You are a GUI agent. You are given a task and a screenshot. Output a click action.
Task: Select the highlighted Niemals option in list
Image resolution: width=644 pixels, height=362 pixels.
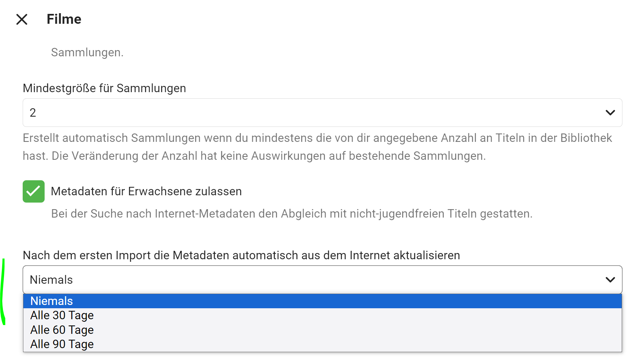(x=52, y=301)
